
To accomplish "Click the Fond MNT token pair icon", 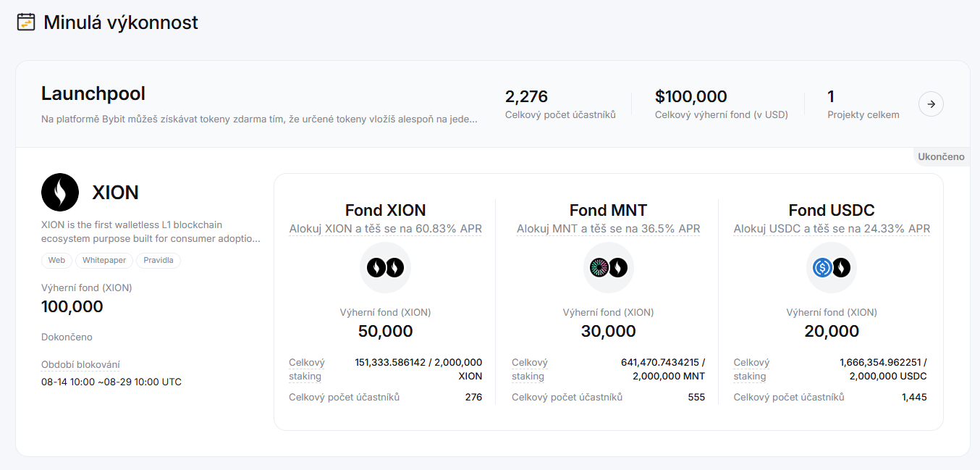I will coord(608,268).
